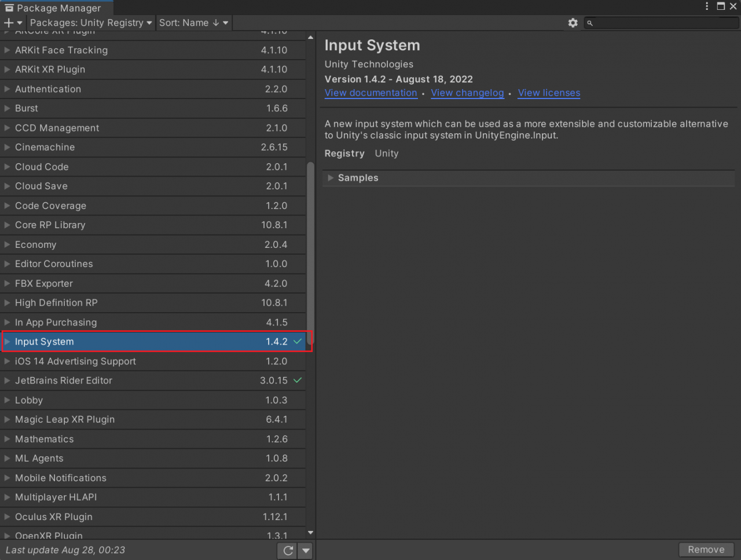
Task: Select iOS 14 Advertising Support package
Action: [153, 361]
